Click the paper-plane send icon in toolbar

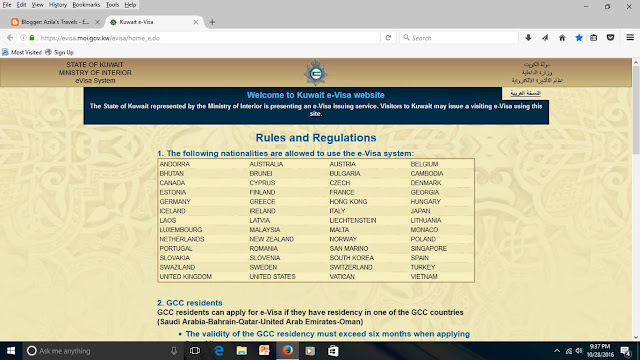pos(545,38)
